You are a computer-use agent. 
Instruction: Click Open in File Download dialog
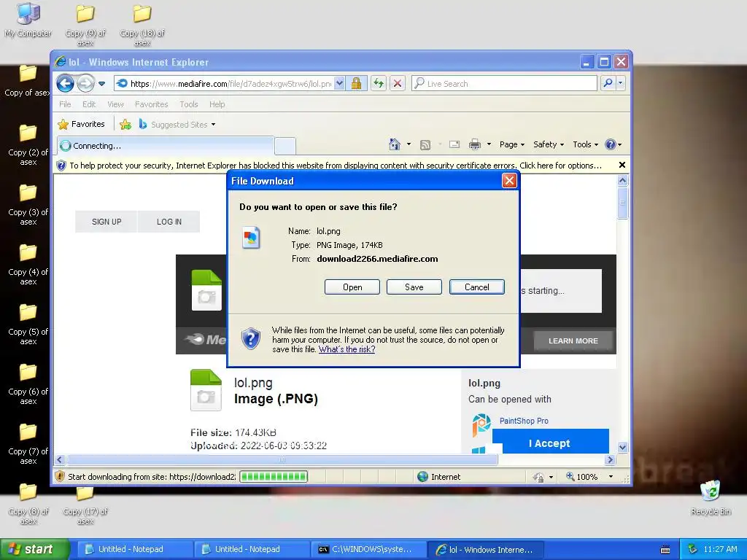coord(352,287)
